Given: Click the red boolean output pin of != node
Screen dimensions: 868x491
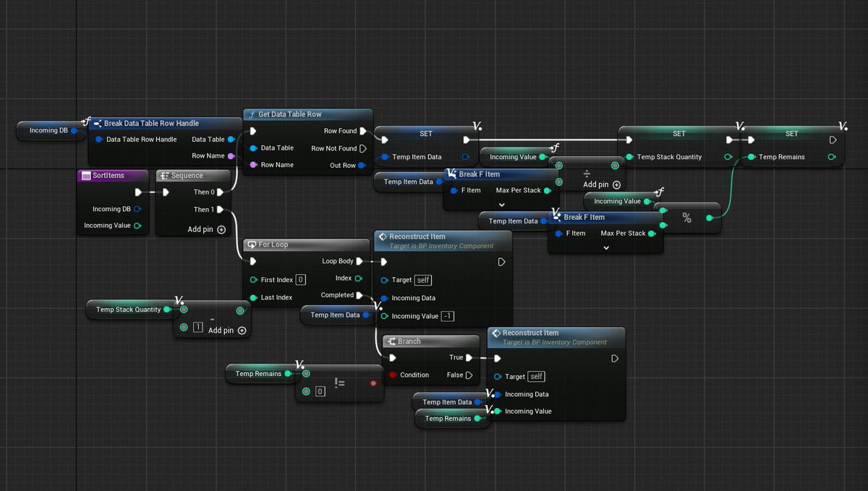Looking at the screenshot, I should pos(373,383).
